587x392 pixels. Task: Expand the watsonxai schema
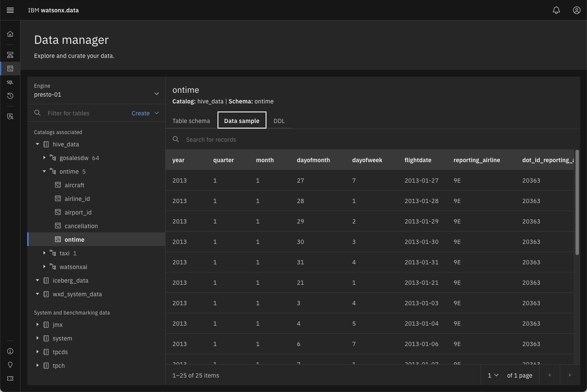point(44,267)
